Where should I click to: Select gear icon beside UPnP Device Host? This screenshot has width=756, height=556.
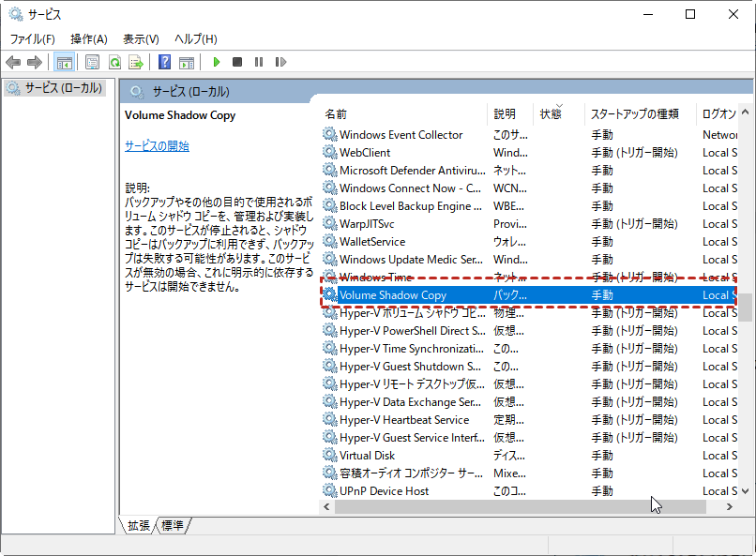tap(330, 490)
